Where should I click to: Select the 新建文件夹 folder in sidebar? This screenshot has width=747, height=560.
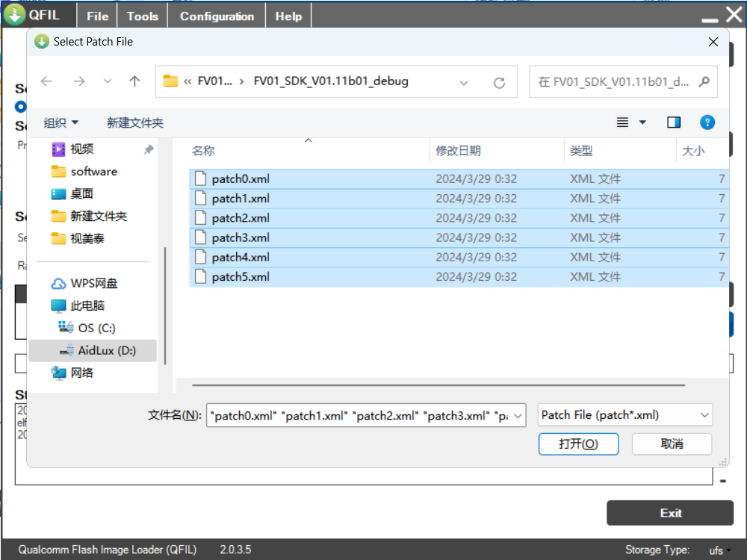click(98, 217)
